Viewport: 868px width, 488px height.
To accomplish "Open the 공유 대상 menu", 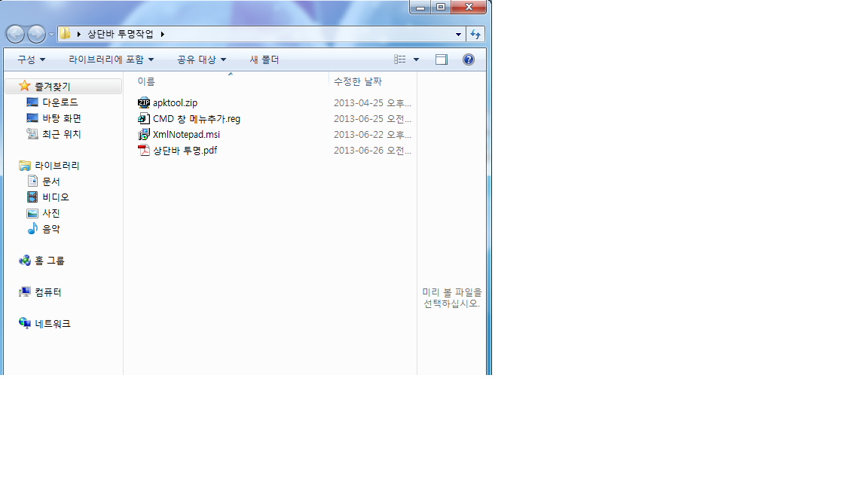I will click(201, 59).
